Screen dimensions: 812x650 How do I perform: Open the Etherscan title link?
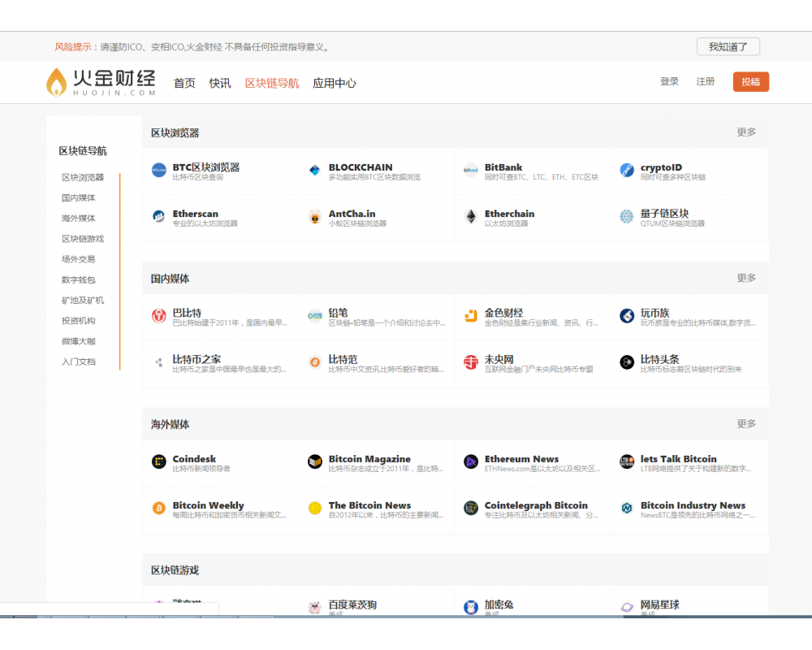[195, 214]
